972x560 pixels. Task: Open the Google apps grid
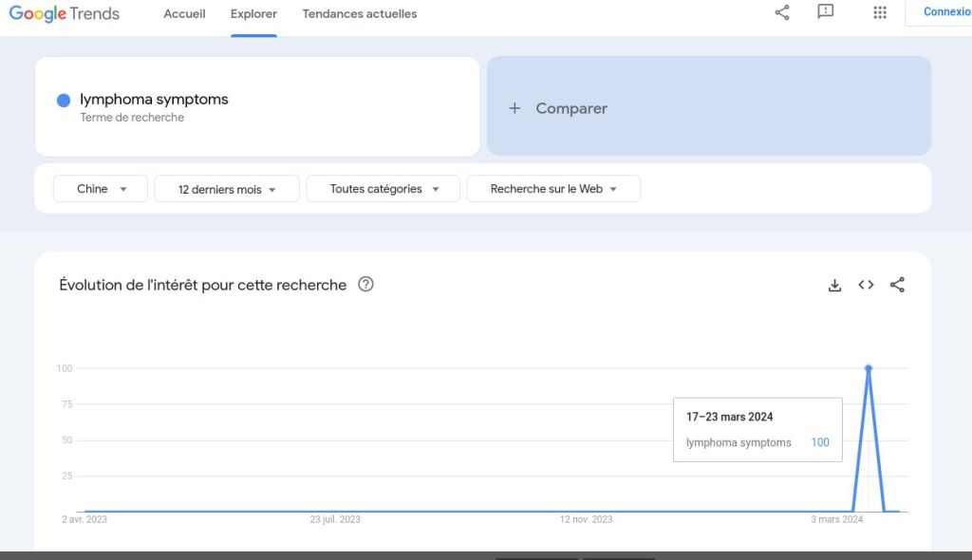(x=880, y=12)
